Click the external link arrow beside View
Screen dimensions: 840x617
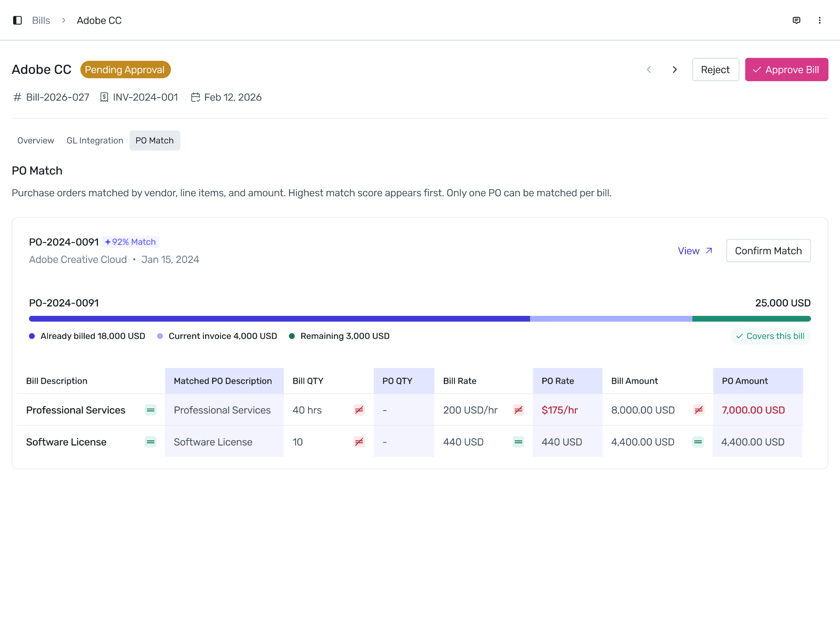[709, 251]
